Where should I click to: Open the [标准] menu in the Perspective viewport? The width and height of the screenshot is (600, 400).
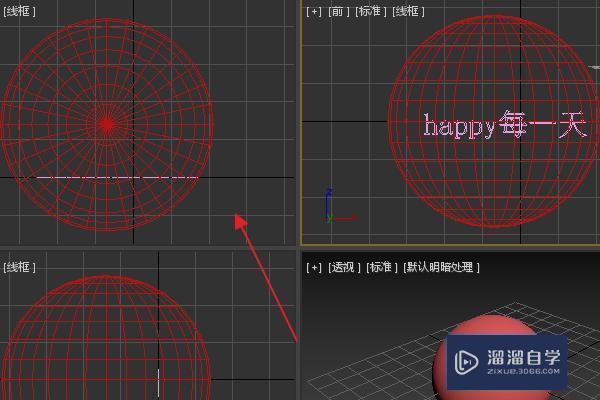(382, 267)
